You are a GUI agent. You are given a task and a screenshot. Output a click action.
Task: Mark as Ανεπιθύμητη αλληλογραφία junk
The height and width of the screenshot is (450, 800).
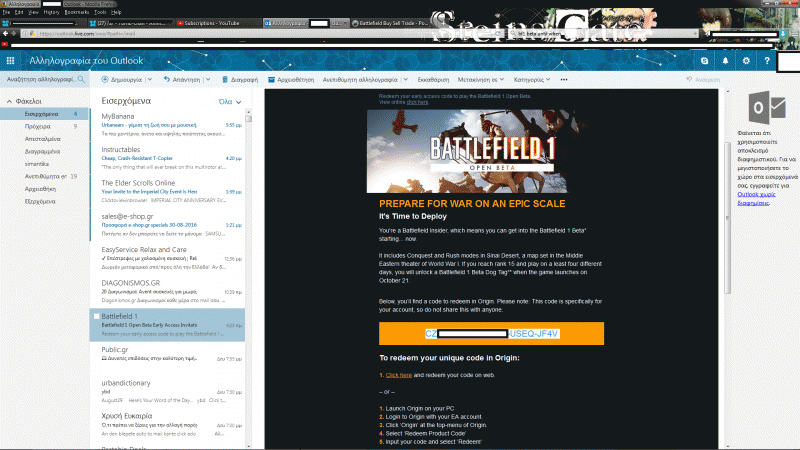(x=360, y=80)
